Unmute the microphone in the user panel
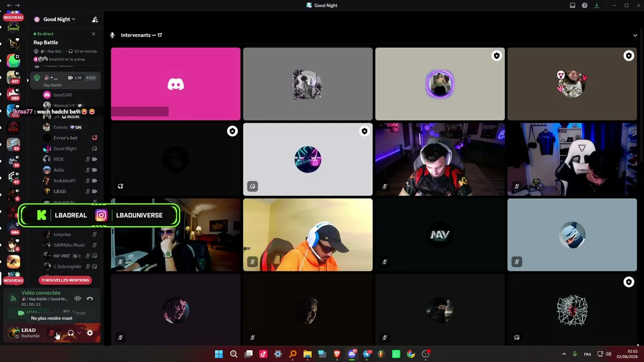Screen dimensions: 644x362 [51, 333]
